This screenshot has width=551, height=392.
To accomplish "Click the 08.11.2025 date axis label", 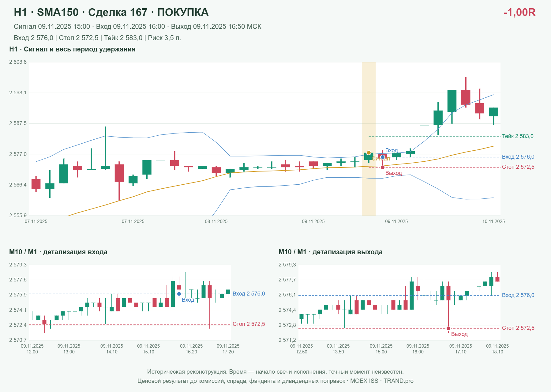I will point(216,221).
